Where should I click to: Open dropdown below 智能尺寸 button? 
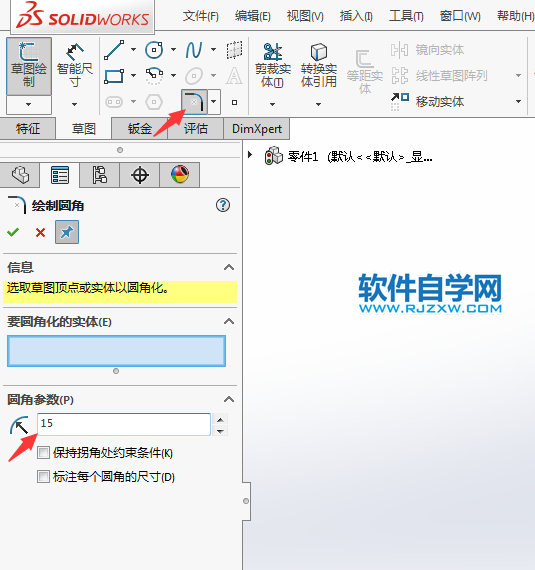click(75, 105)
